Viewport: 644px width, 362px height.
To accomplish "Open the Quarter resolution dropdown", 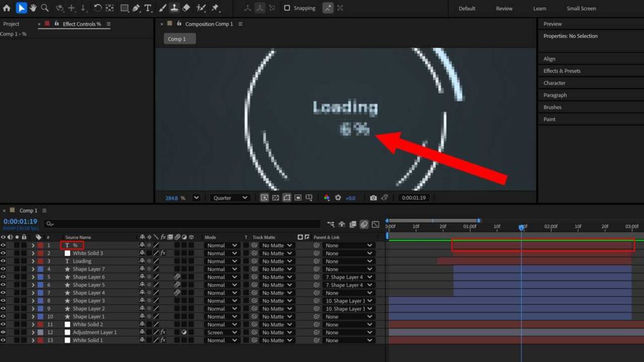I will (x=230, y=198).
